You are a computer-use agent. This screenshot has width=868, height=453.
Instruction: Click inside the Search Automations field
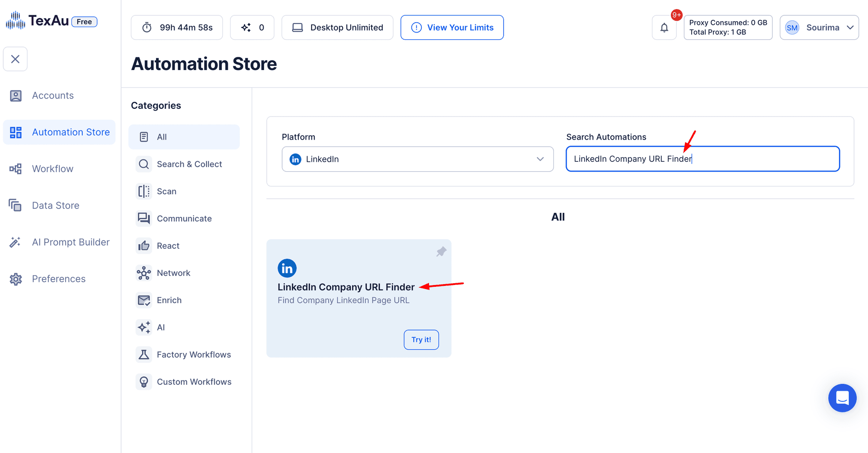[702, 159]
